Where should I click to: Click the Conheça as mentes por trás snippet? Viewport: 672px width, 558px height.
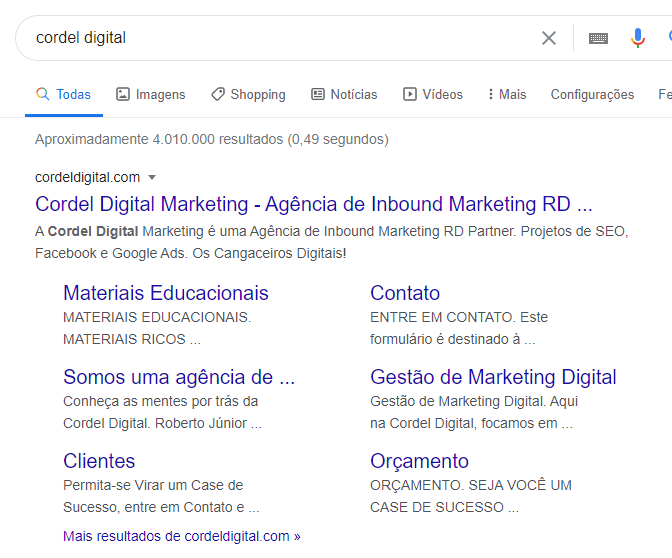click(x=162, y=412)
